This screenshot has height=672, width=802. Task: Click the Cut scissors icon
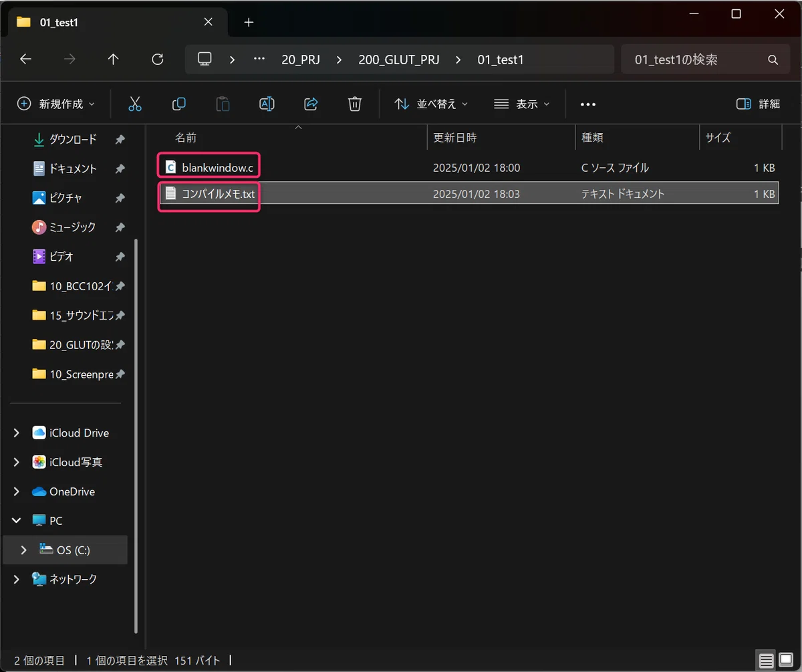tap(135, 104)
